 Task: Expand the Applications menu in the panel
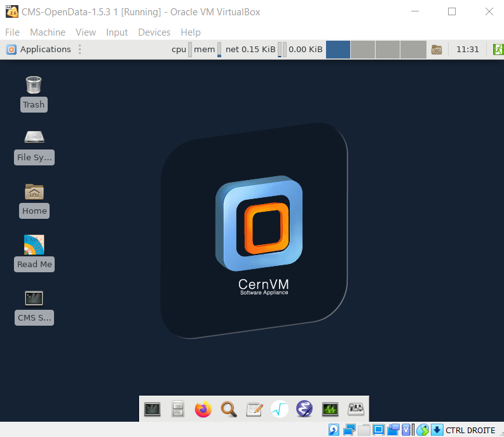[x=39, y=50]
